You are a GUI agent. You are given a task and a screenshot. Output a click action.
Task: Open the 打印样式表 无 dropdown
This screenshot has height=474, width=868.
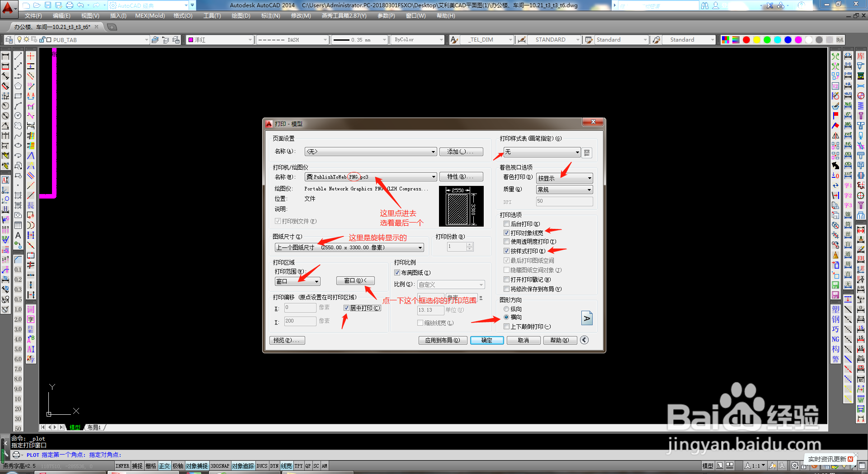(542, 152)
